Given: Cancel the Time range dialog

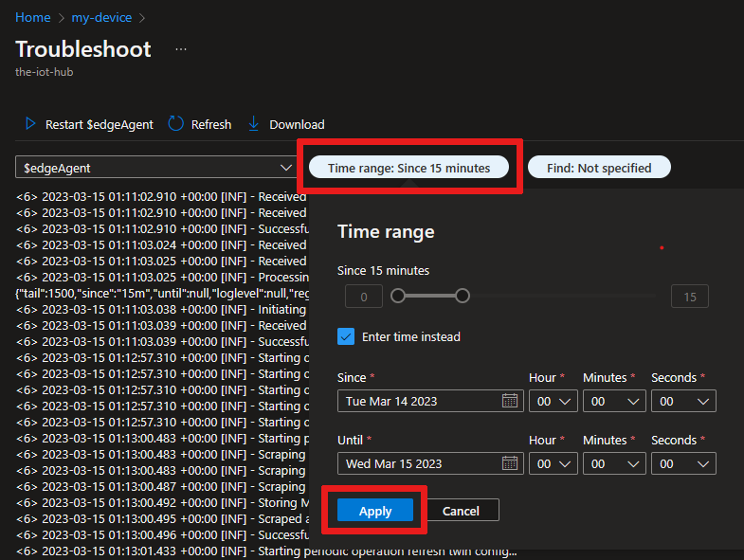Looking at the screenshot, I should [461, 511].
